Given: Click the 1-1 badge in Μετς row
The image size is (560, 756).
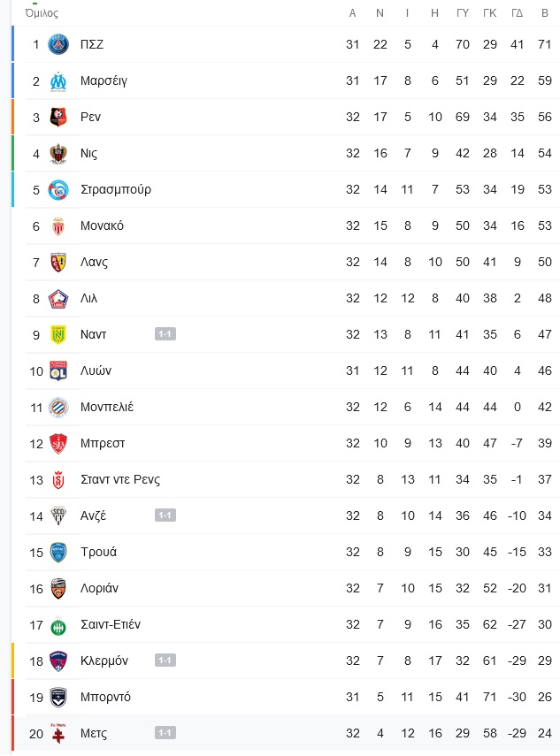Looking at the screenshot, I should [x=165, y=733].
